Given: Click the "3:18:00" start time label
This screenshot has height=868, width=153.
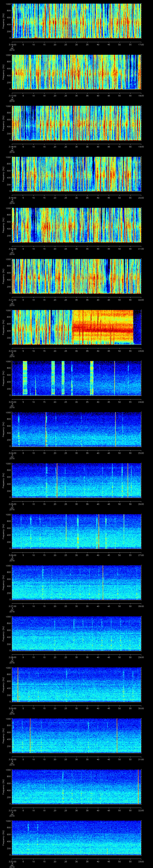Looking at the screenshot, I should coord(12,147).
